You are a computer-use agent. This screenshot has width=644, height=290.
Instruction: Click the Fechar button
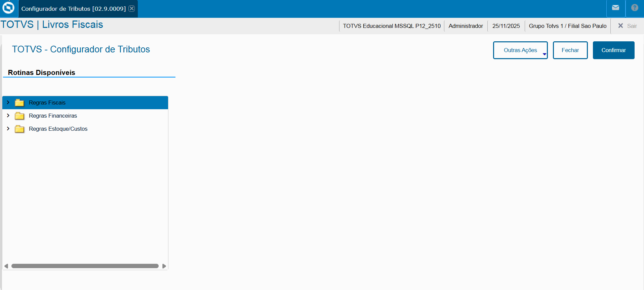coord(570,50)
